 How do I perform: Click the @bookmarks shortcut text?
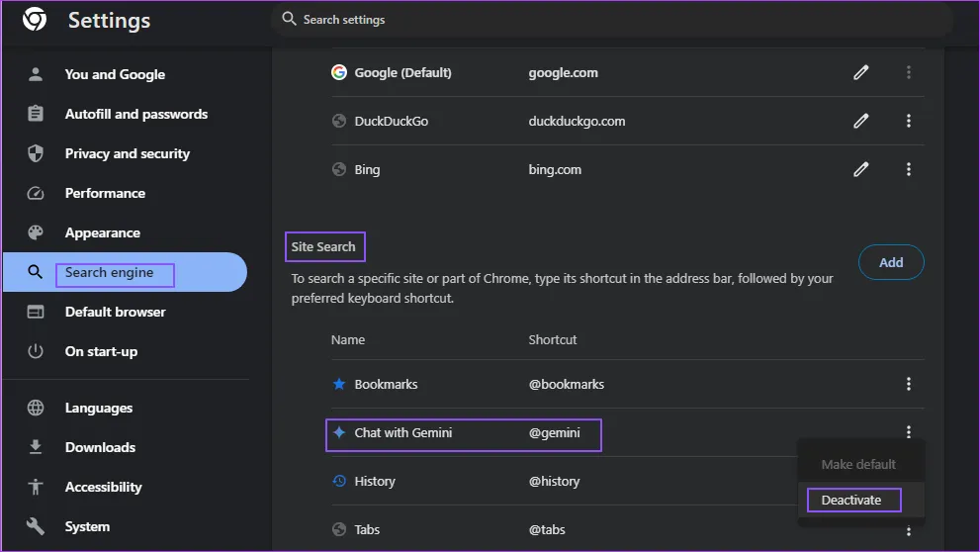tap(567, 385)
